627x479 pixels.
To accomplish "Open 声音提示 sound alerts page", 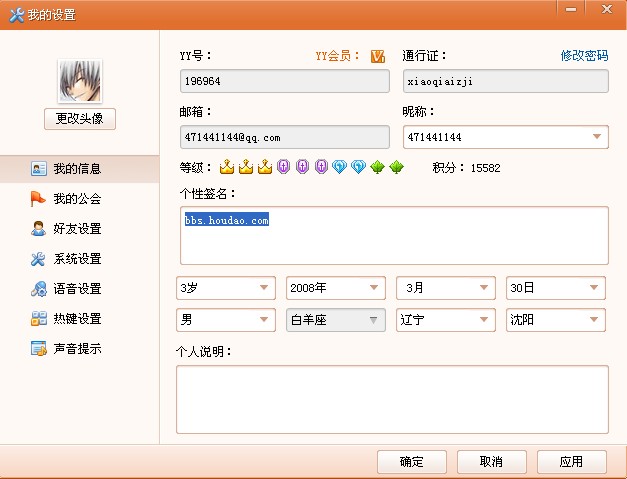I will click(80, 349).
